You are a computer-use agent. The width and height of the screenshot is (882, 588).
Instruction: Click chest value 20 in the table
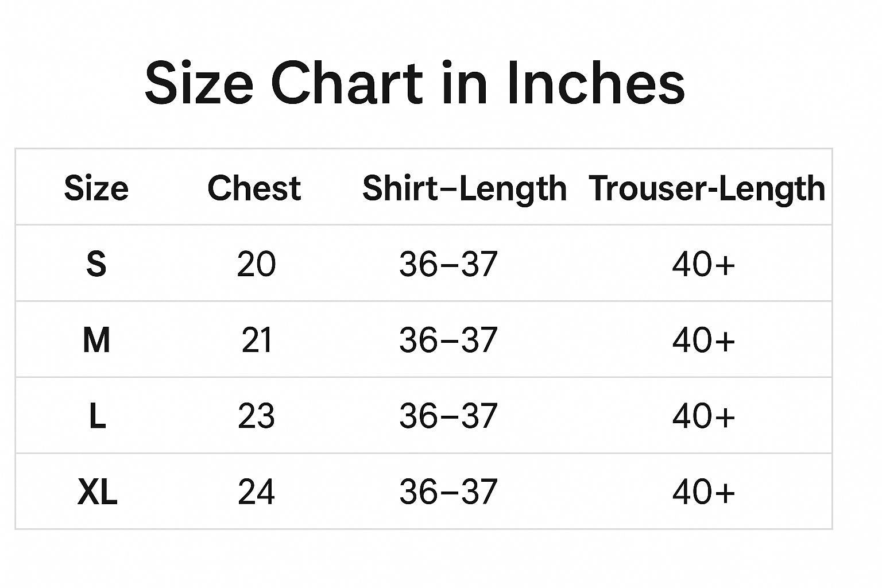tap(256, 264)
